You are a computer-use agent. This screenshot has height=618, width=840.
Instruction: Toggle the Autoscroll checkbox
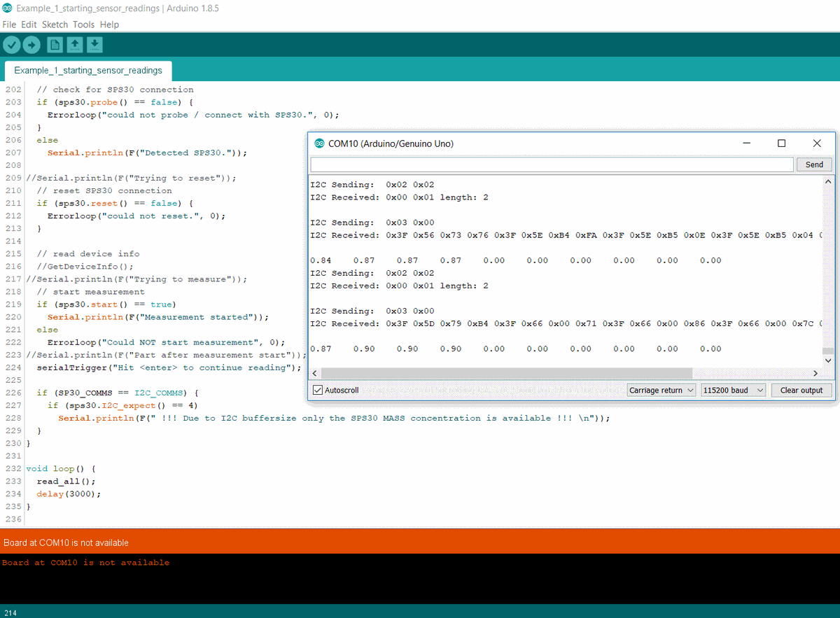(x=318, y=390)
